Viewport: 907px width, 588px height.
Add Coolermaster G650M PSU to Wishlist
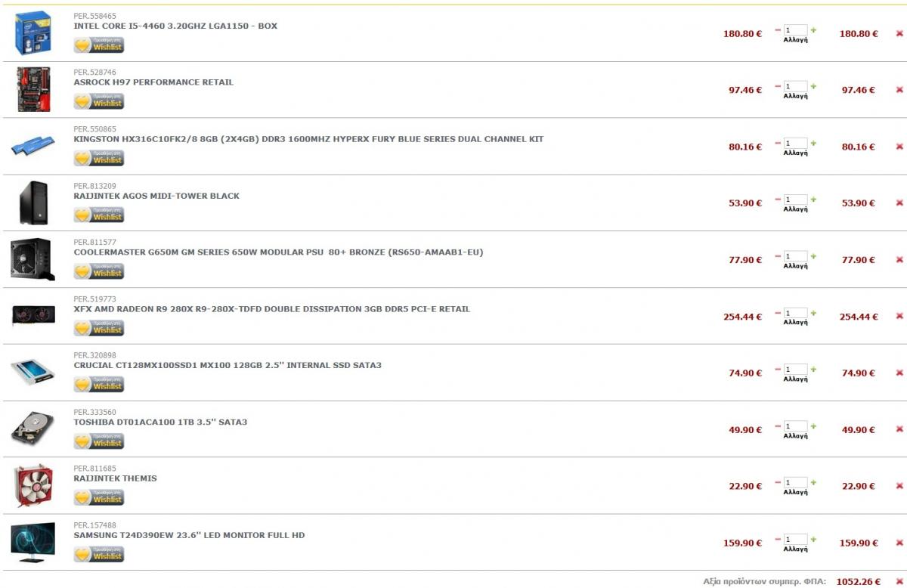pos(99,271)
